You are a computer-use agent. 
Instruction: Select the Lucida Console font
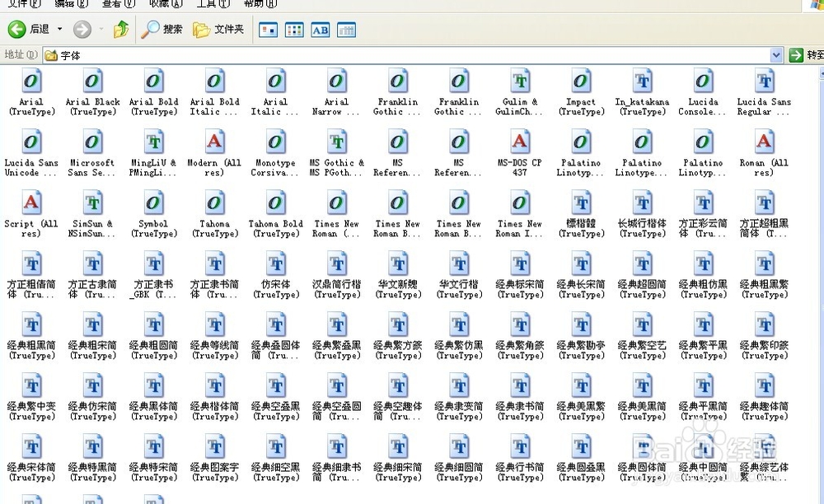703,92
